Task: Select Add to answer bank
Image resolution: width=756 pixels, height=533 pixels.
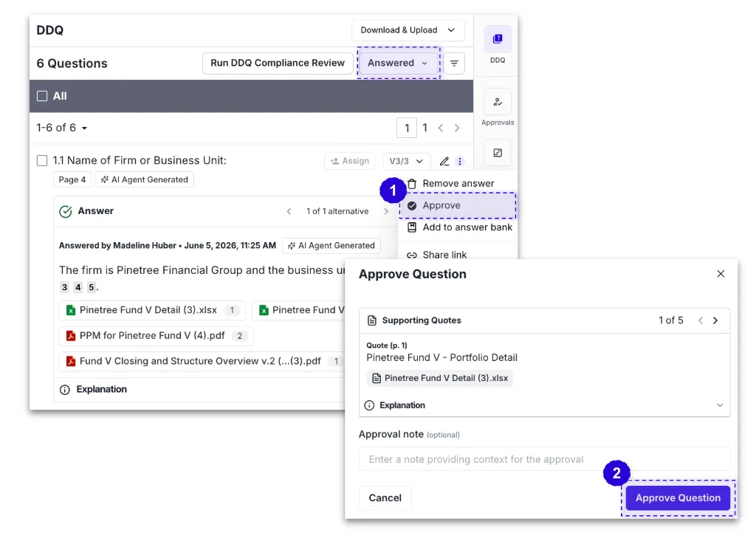Action: click(456, 227)
